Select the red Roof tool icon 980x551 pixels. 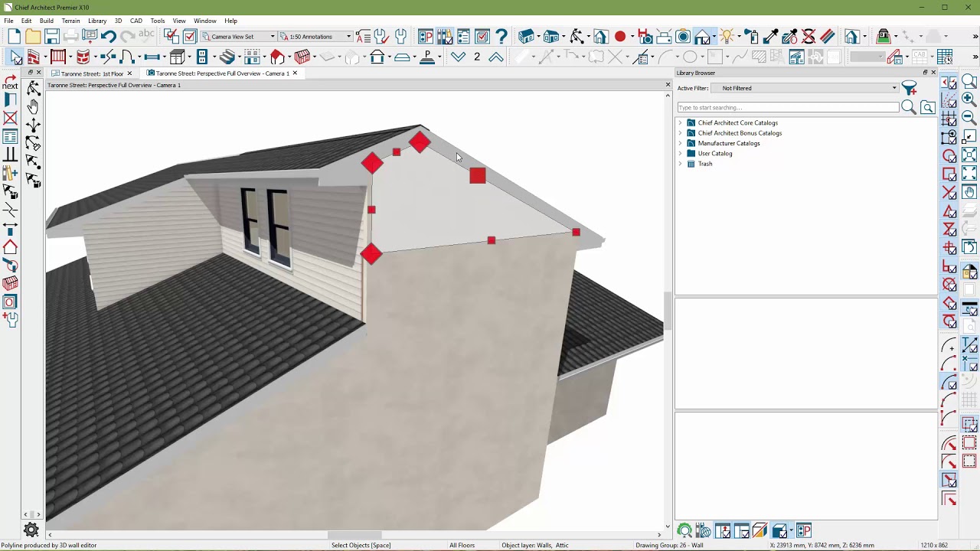[x=277, y=57]
